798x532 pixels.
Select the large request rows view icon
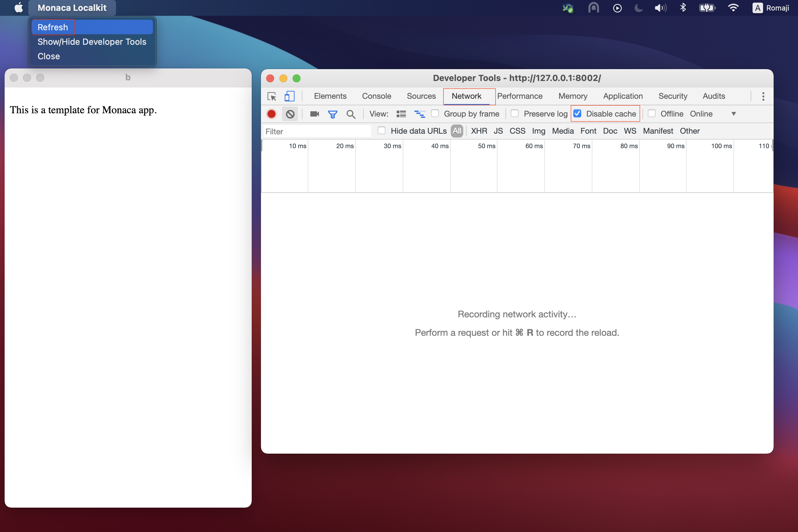(401, 114)
